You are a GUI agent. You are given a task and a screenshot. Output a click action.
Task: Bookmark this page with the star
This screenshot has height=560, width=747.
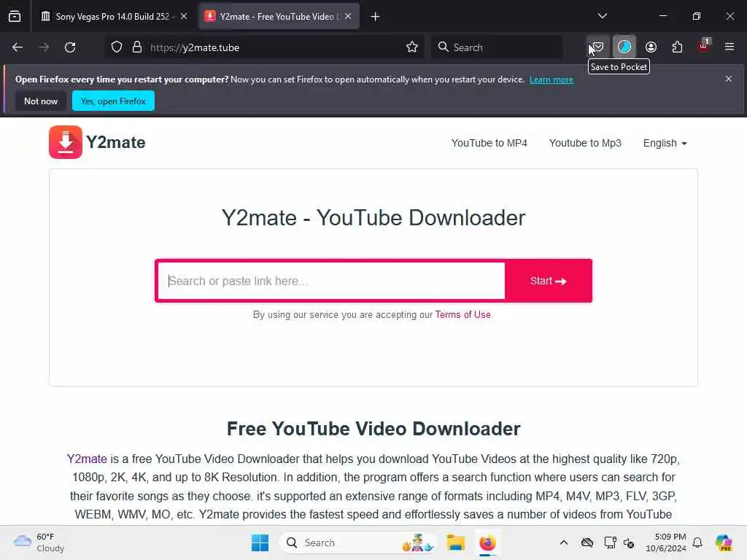[412, 47]
